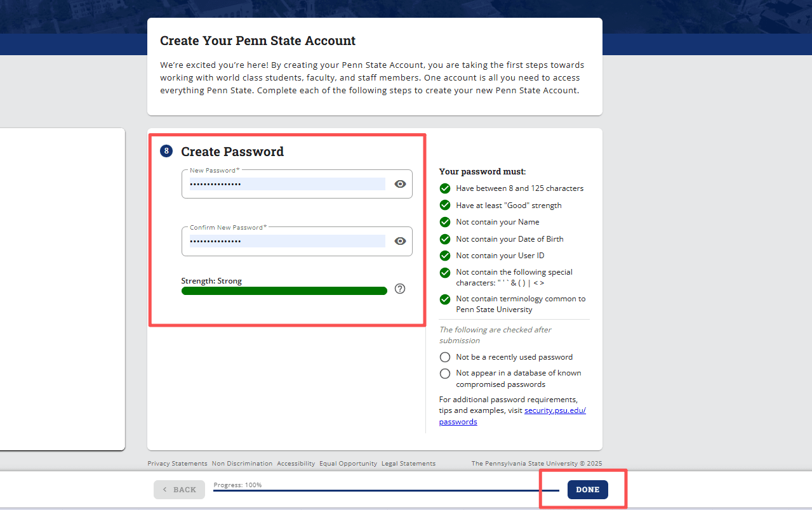Click step 8 number badge
This screenshot has height=510, width=812.
pyautogui.click(x=166, y=151)
